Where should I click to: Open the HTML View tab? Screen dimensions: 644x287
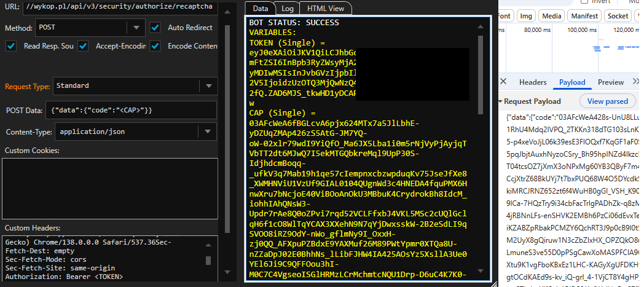(x=326, y=9)
